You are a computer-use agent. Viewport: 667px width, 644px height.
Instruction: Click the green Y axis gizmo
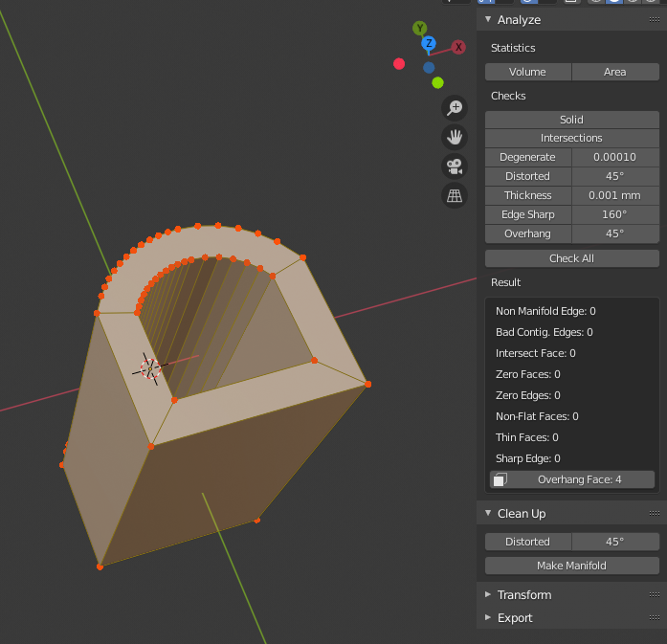click(420, 28)
